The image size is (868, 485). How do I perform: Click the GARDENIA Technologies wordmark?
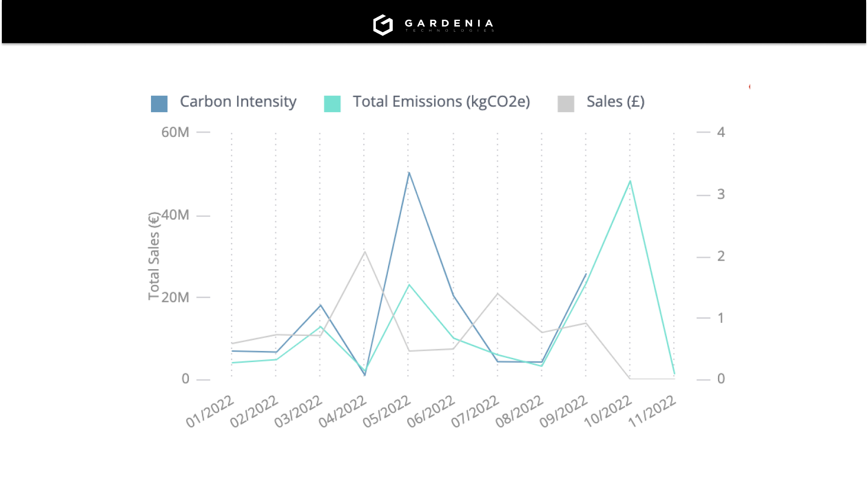pos(449,25)
